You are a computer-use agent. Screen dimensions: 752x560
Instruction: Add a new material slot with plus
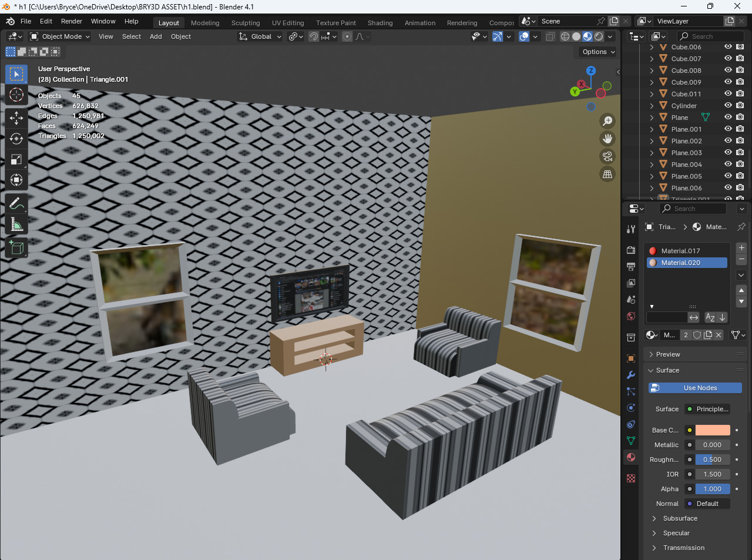pos(741,248)
